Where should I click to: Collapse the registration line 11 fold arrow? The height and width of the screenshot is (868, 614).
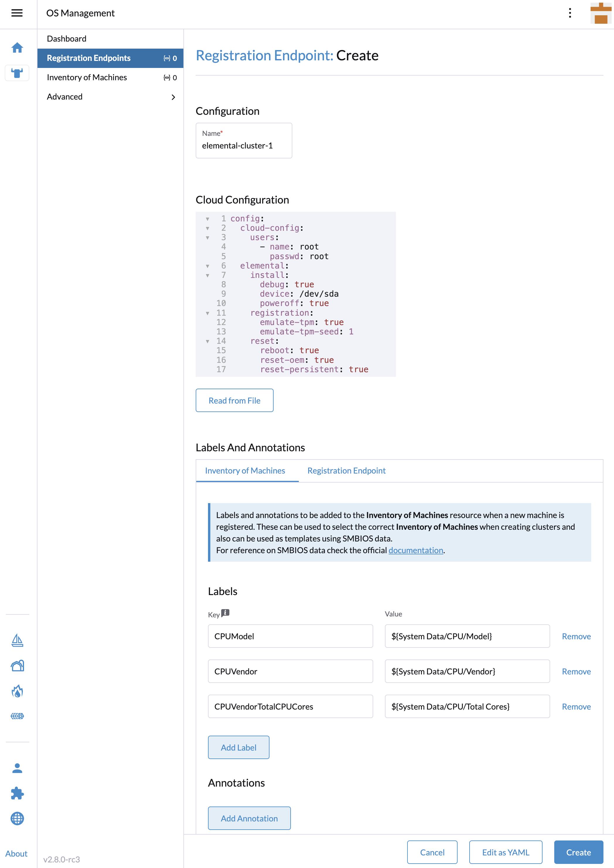click(208, 313)
